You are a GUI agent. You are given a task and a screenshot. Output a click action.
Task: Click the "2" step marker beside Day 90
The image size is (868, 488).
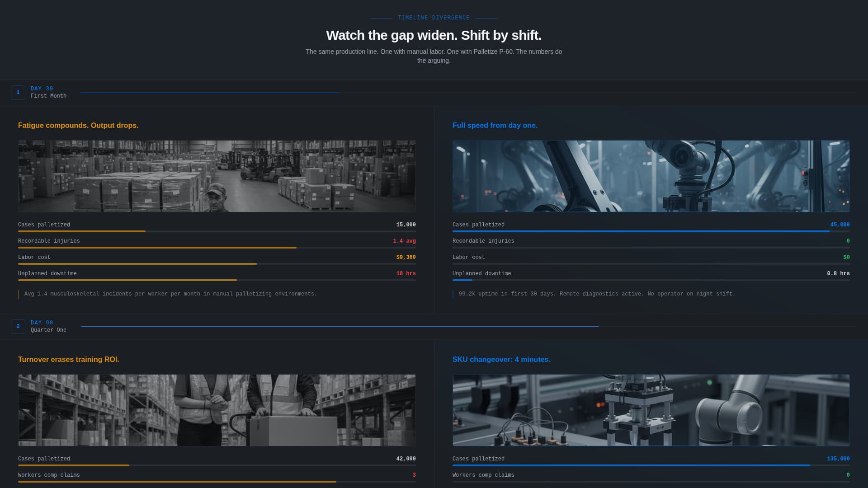18,326
